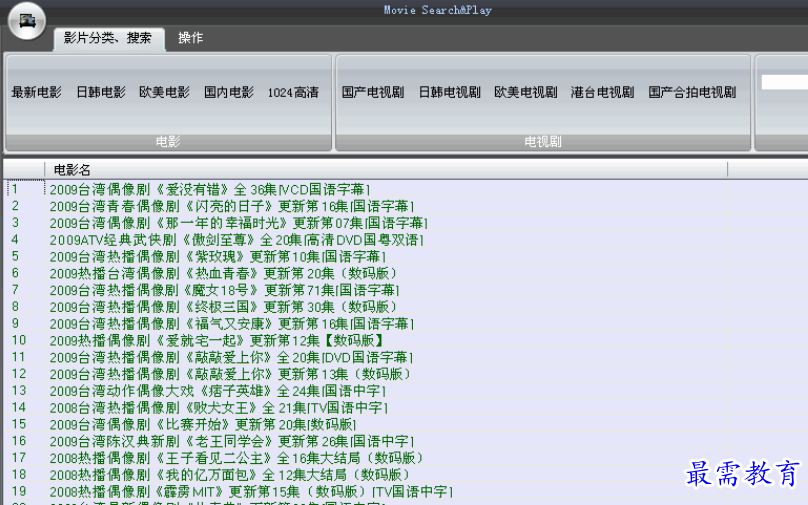Select row 10 《爱就宅一起》 更新第12集
The width and height of the screenshot is (808, 505).
pyautogui.click(x=216, y=341)
